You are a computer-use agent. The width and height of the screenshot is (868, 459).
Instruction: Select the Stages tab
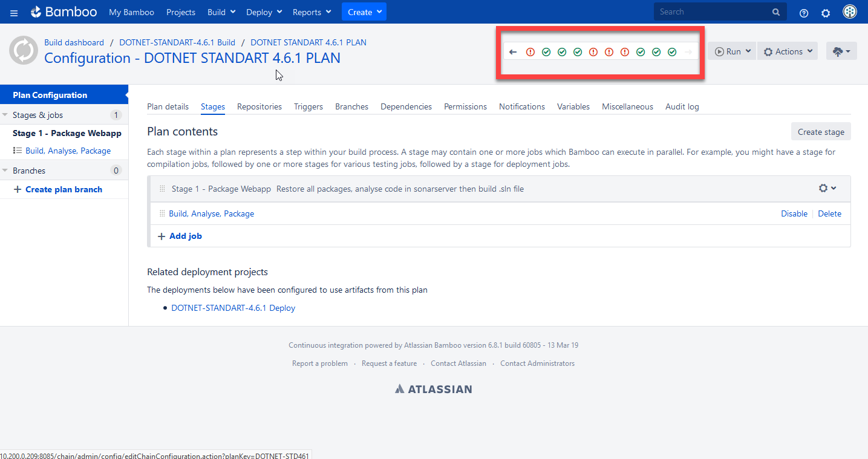213,107
